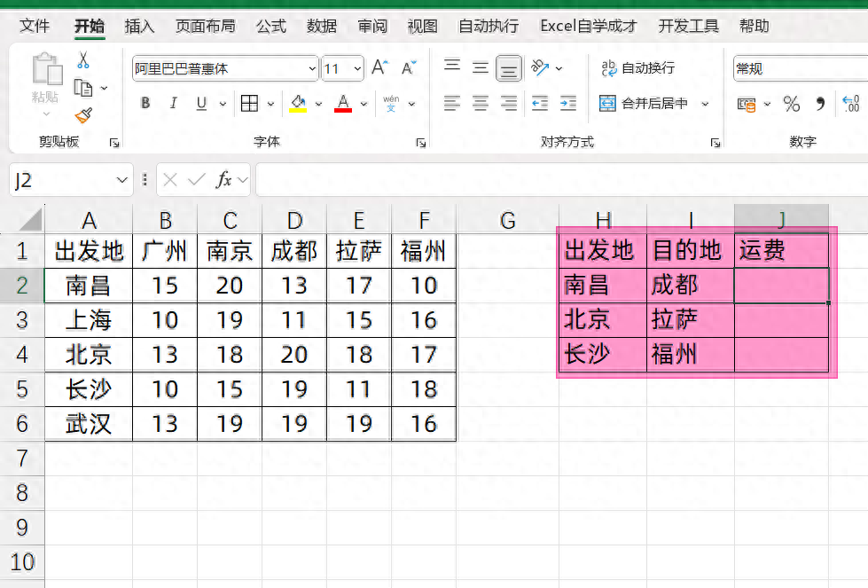Increase font size with large A icon
This screenshot has height=588, width=868.
click(379, 67)
